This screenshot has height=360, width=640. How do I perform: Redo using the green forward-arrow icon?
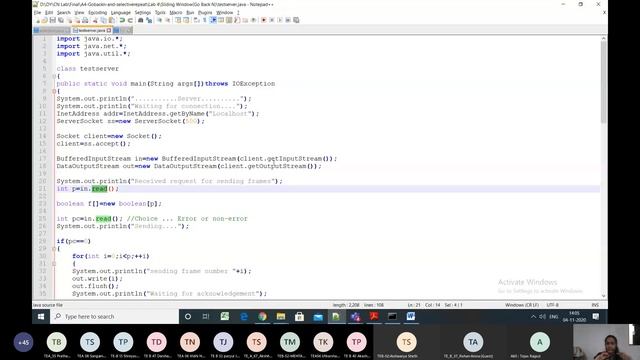click(x=131, y=20)
